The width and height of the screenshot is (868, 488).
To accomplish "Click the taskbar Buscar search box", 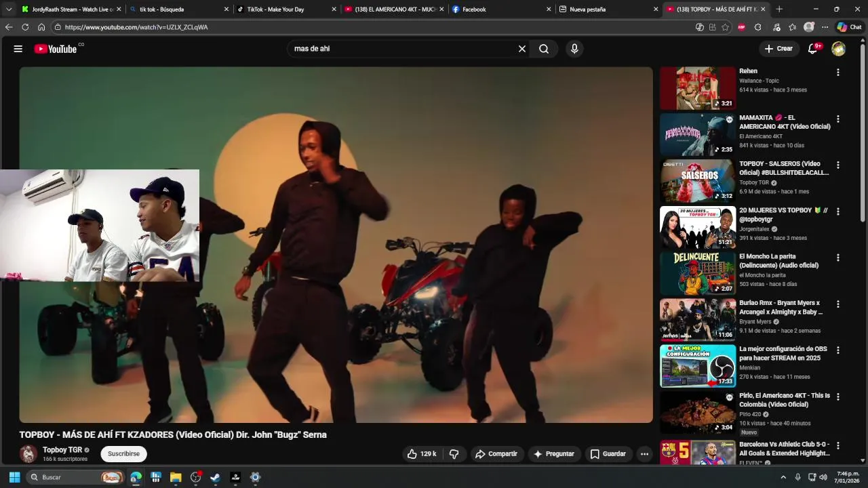I will coord(76,477).
